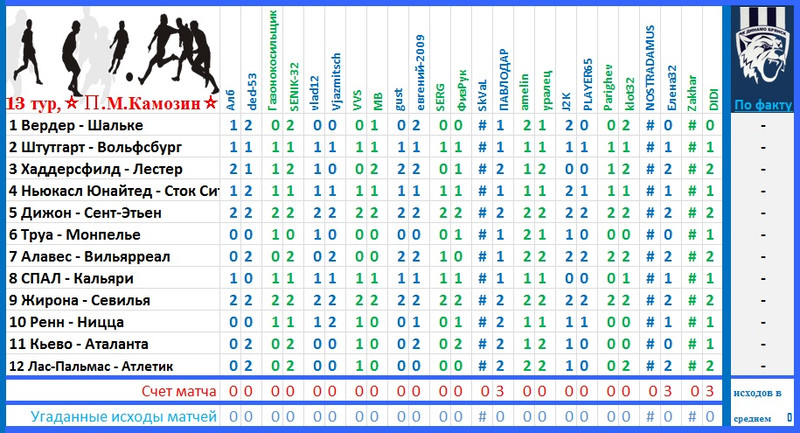This screenshot has height=433, width=800.
Task: Click the 'Счет матча' row label
Action: click(179, 391)
